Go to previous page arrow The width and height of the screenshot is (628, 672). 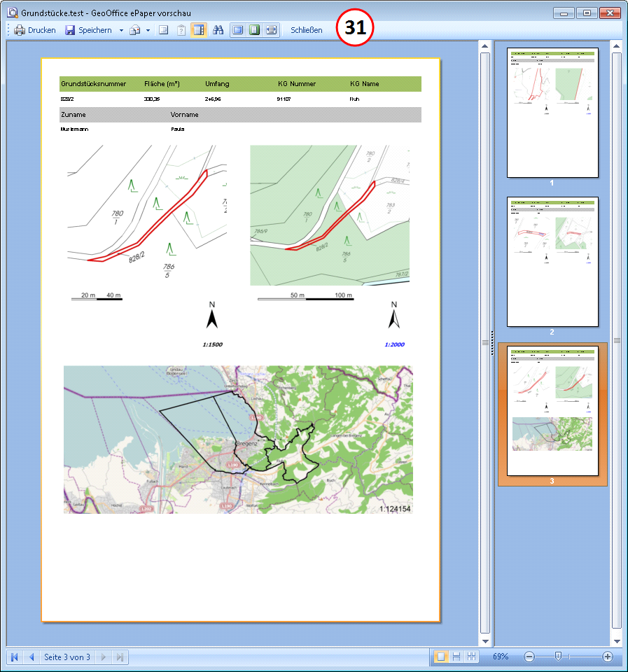(32, 657)
